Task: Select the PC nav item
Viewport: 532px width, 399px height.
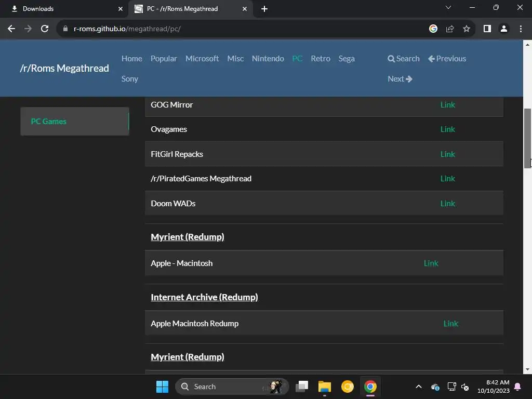Action: 297,59
